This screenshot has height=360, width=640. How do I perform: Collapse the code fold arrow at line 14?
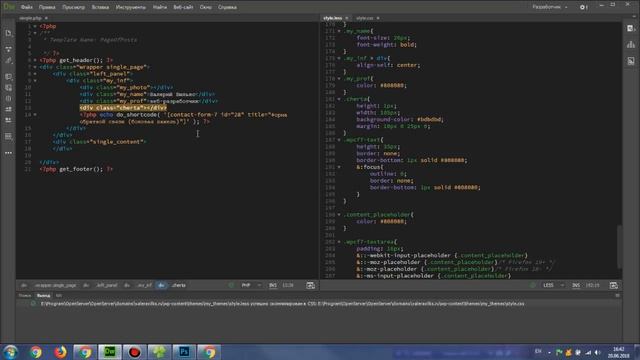tap(35, 115)
